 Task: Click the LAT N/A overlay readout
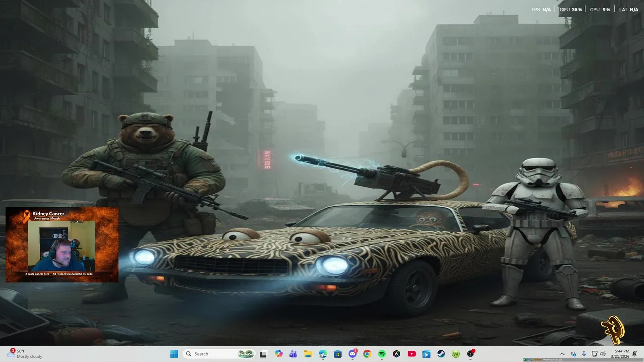(628, 9)
